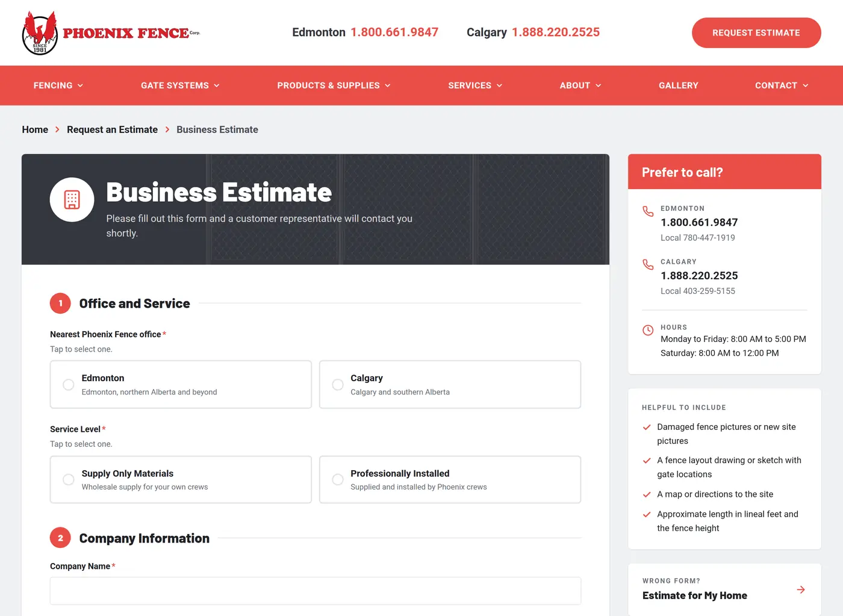Viewport: 843px width, 616px height.
Task: Expand the Products & Supplies chevron
Action: [x=388, y=86]
